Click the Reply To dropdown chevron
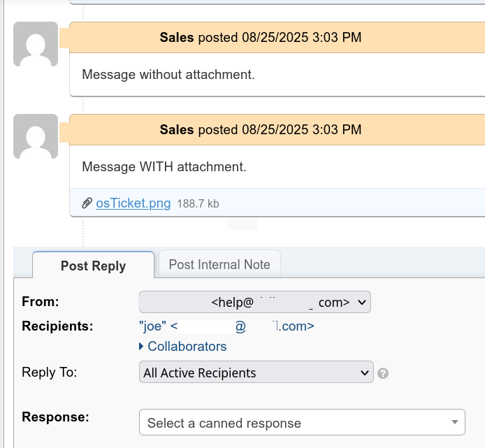The height and width of the screenshot is (448, 485). (364, 373)
